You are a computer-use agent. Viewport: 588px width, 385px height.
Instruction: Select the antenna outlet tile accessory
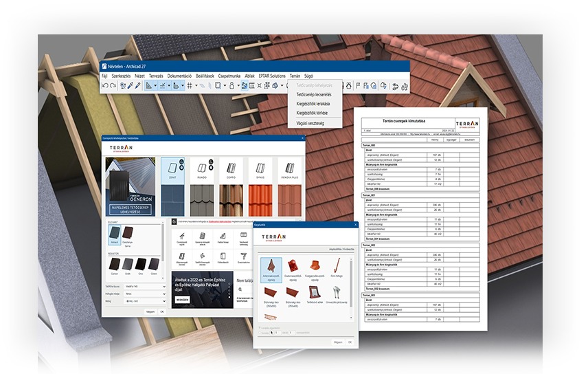tap(271, 269)
